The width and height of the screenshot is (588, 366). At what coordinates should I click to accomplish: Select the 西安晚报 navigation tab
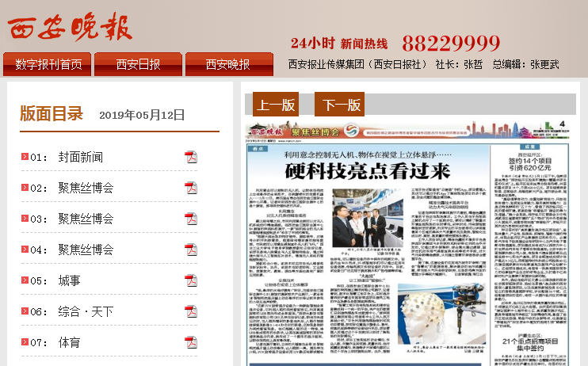pos(228,64)
